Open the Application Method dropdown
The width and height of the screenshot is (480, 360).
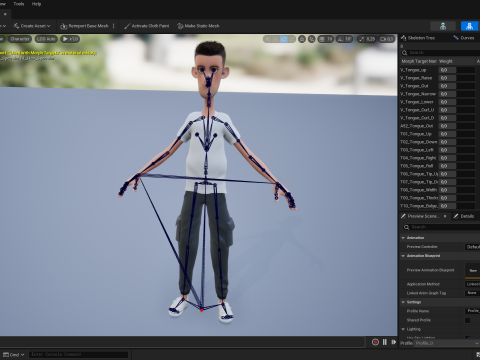coord(472,284)
